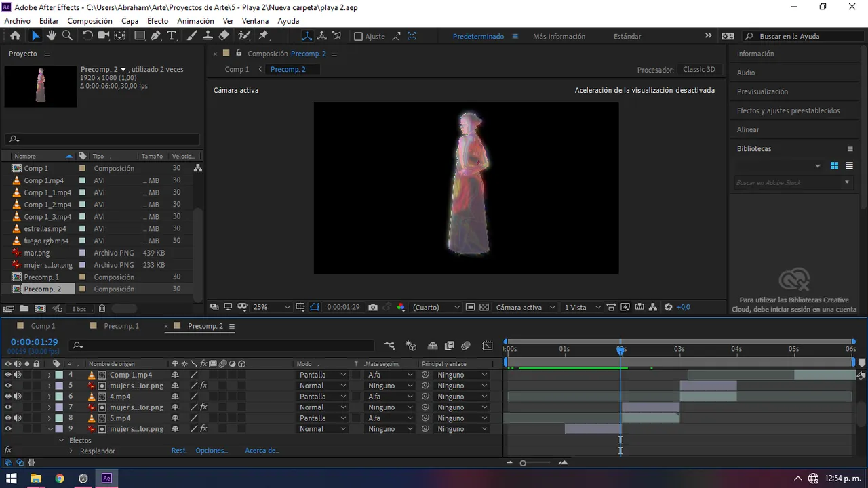Image resolution: width=868 pixels, height=488 pixels.
Task: Open the Composición menu
Action: pos(90,21)
